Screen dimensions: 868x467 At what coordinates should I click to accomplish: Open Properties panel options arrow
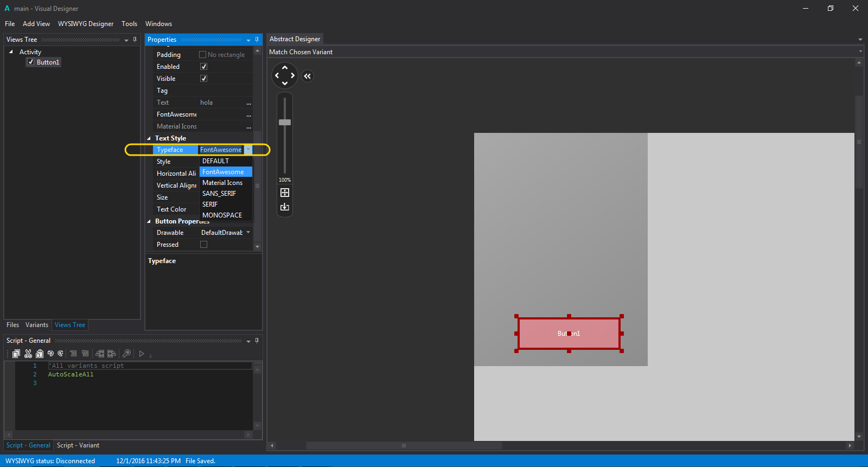[x=248, y=40]
